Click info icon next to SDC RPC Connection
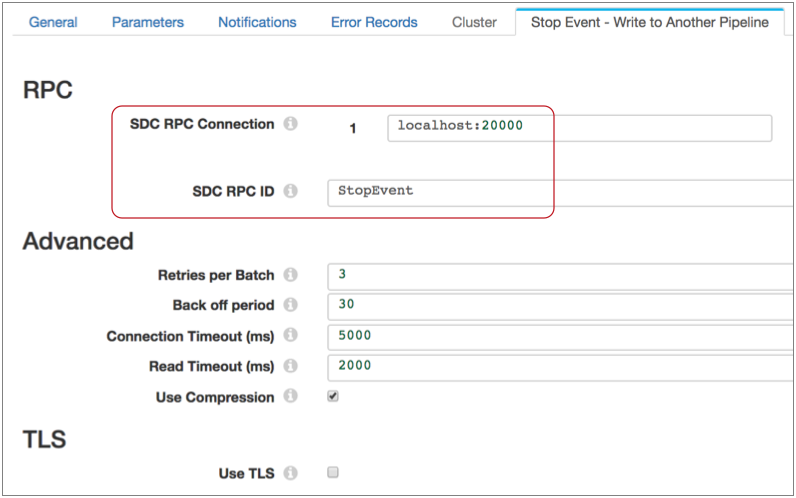This screenshot has height=498, width=796. (x=290, y=125)
